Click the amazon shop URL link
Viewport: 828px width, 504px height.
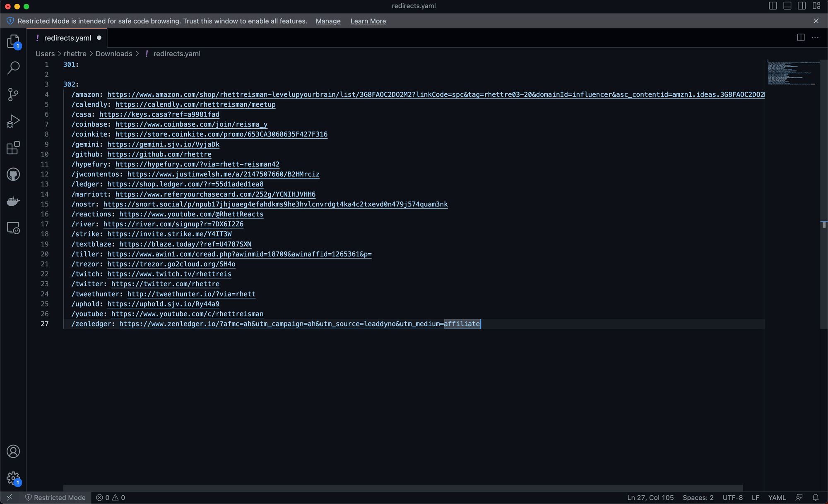pyautogui.click(x=436, y=94)
